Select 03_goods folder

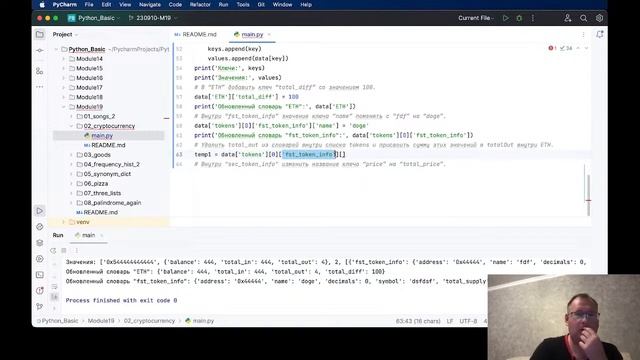[x=97, y=155]
